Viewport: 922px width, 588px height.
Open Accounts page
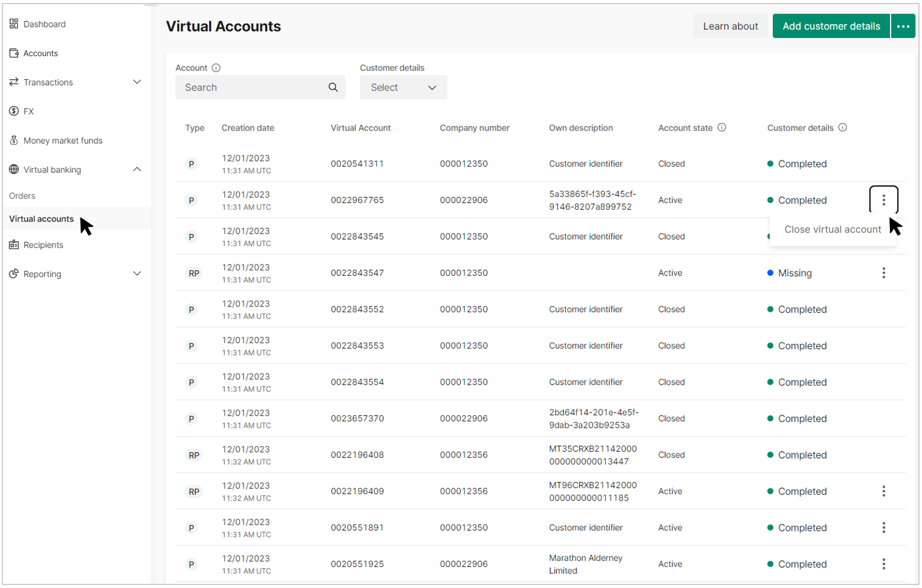(x=40, y=53)
